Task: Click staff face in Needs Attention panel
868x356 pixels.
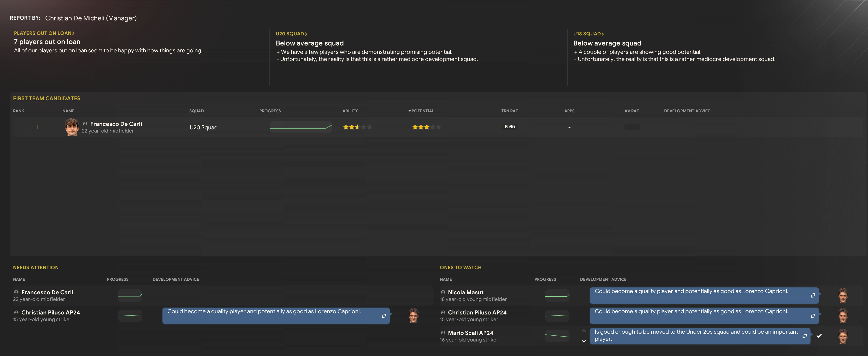Action: (413, 316)
